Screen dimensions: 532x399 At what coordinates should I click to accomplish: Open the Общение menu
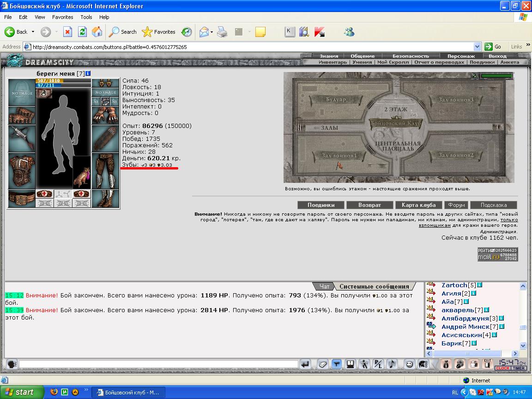tap(363, 56)
